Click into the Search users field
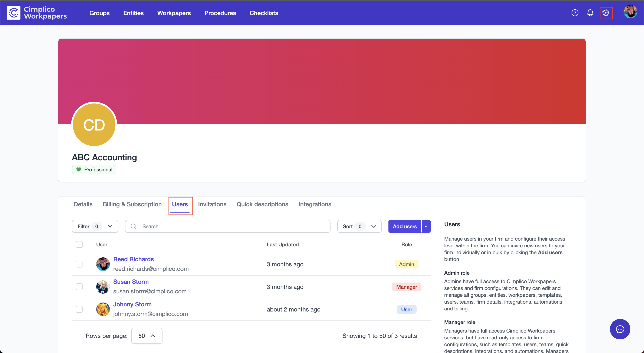Screen dimensions: 644x353 click(227, 226)
